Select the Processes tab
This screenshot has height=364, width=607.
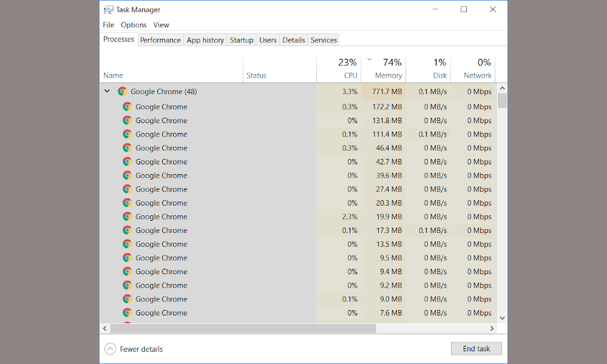pos(118,39)
